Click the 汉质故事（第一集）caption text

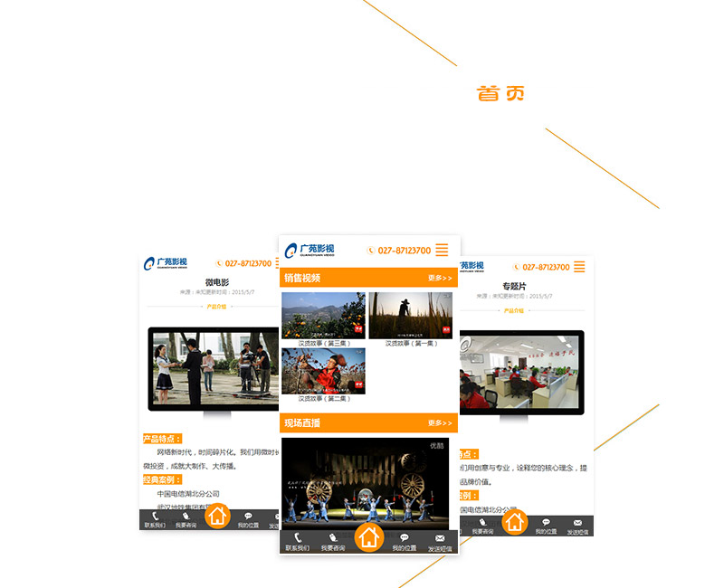(x=411, y=344)
